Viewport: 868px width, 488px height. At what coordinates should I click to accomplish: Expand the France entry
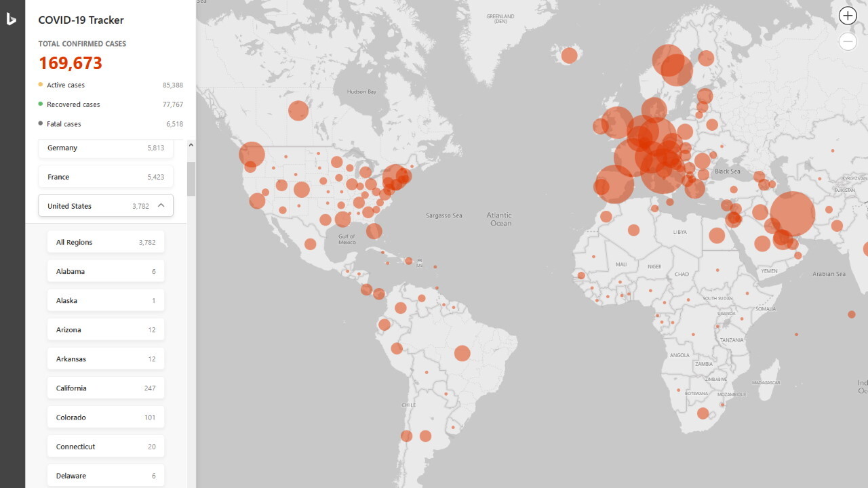[x=105, y=176]
